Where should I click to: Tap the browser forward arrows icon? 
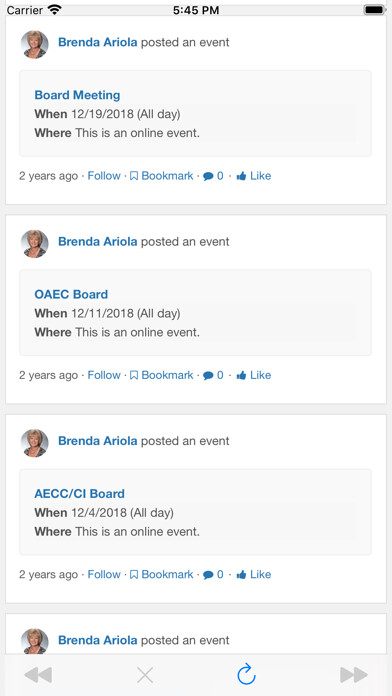354,675
